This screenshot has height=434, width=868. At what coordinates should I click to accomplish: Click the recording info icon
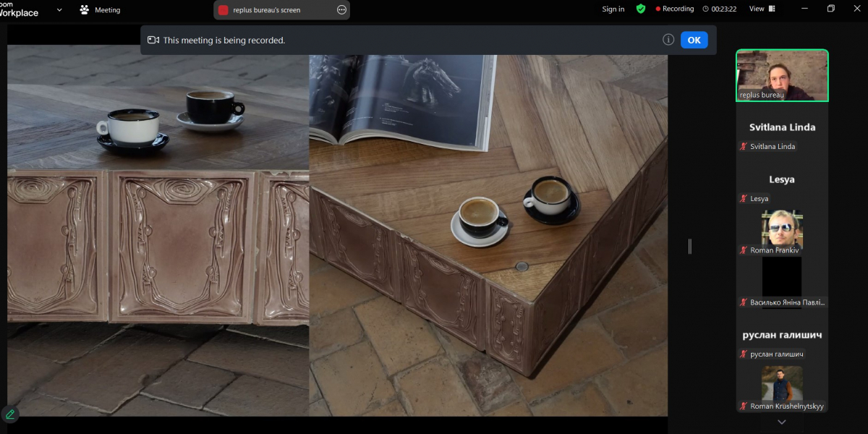[668, 40]
